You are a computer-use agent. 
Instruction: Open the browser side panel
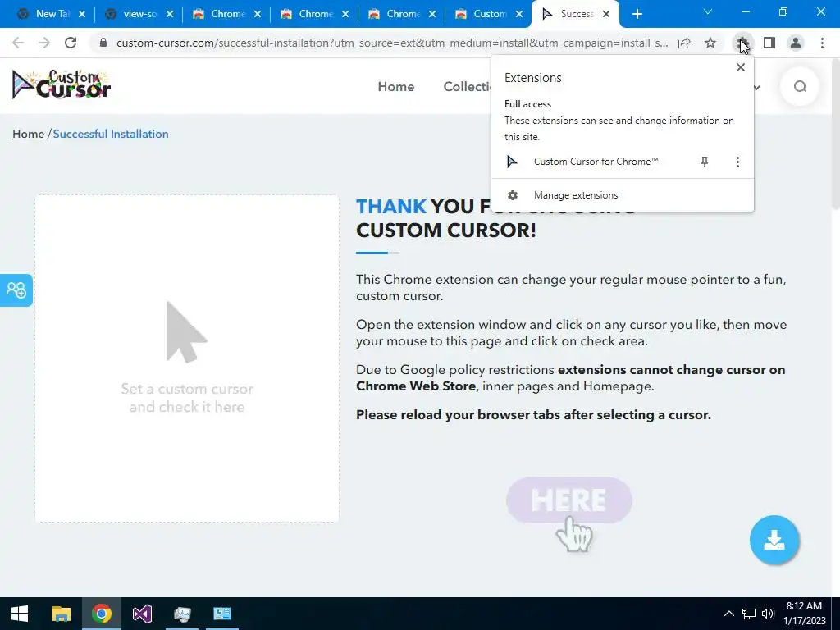click(769, 43)
